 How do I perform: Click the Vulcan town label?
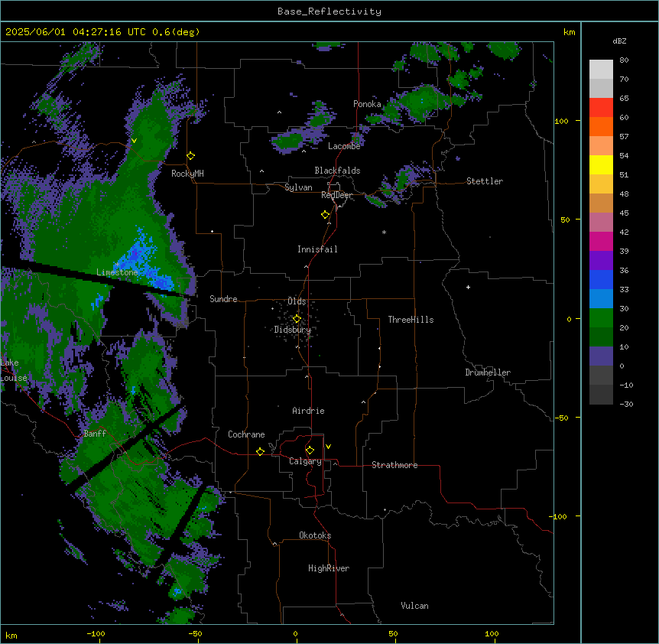point(415,606)
